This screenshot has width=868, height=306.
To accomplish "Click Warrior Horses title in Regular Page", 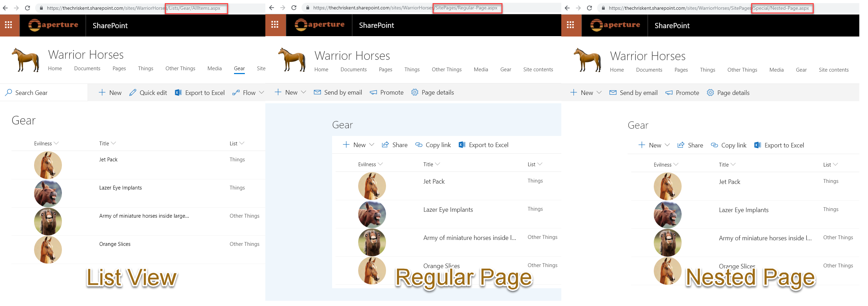I will tap(352, 56).
